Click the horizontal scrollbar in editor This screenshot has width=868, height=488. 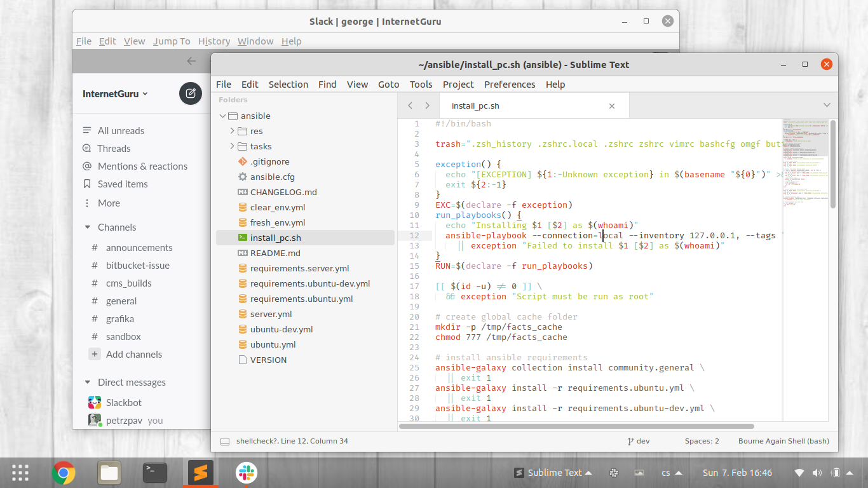tap(576, 426)
